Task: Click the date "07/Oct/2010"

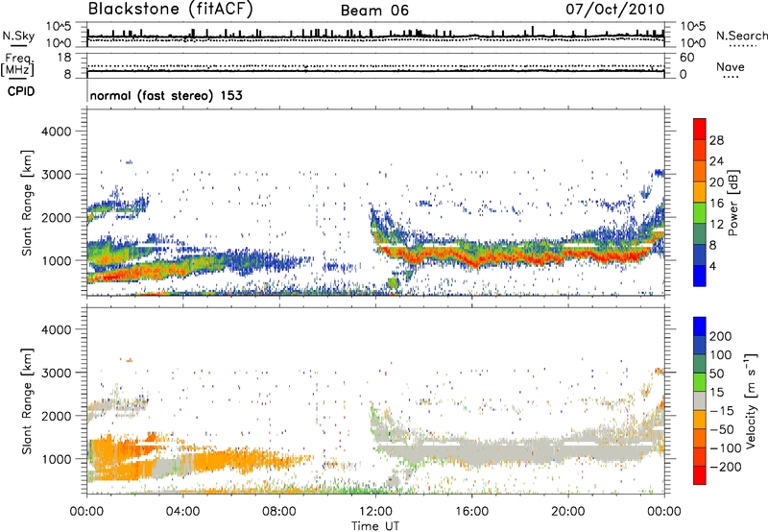Action: 615,10
